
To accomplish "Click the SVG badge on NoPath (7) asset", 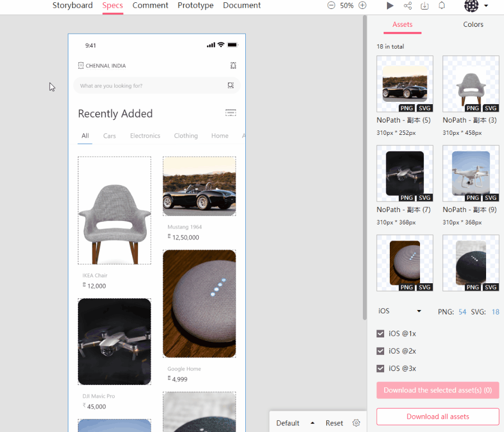I will point(424,198).
